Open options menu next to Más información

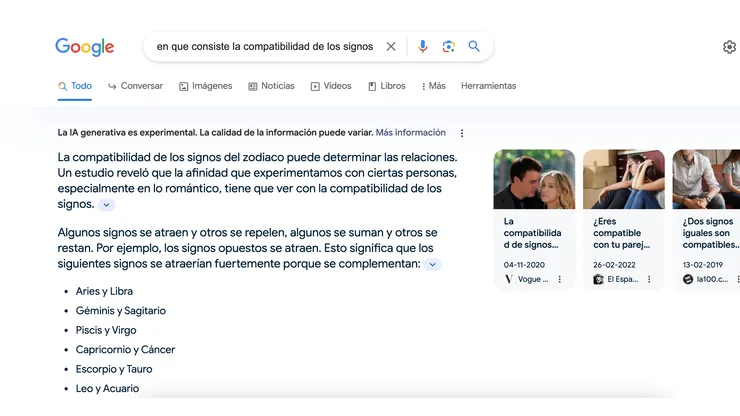pyautogui.click(x=462, y=133)
